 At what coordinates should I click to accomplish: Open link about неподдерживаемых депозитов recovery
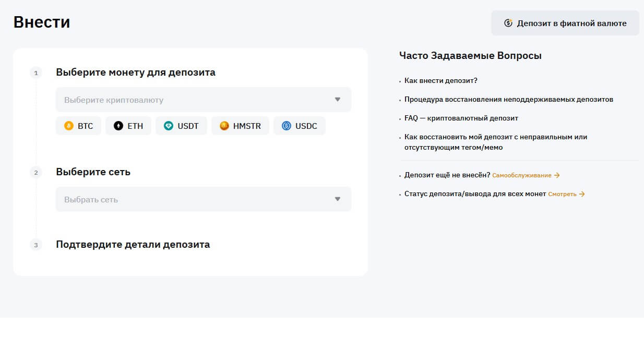coord(509,100)
